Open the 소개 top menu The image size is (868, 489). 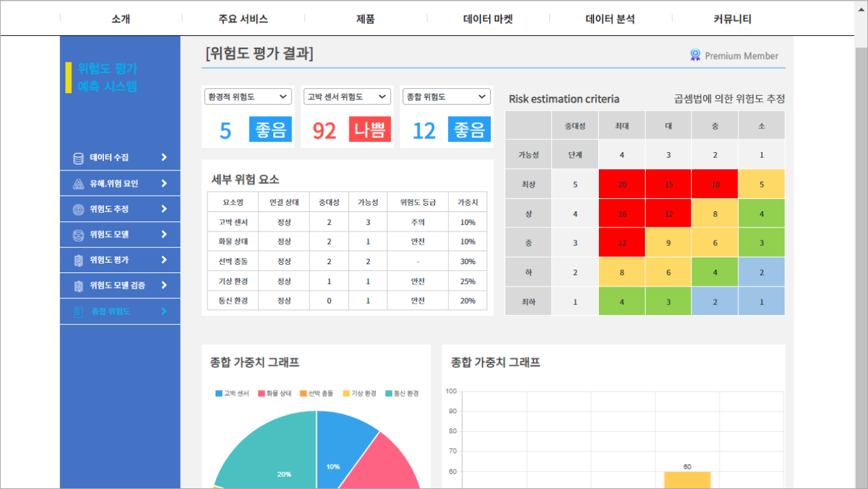[x=121, y=19]
